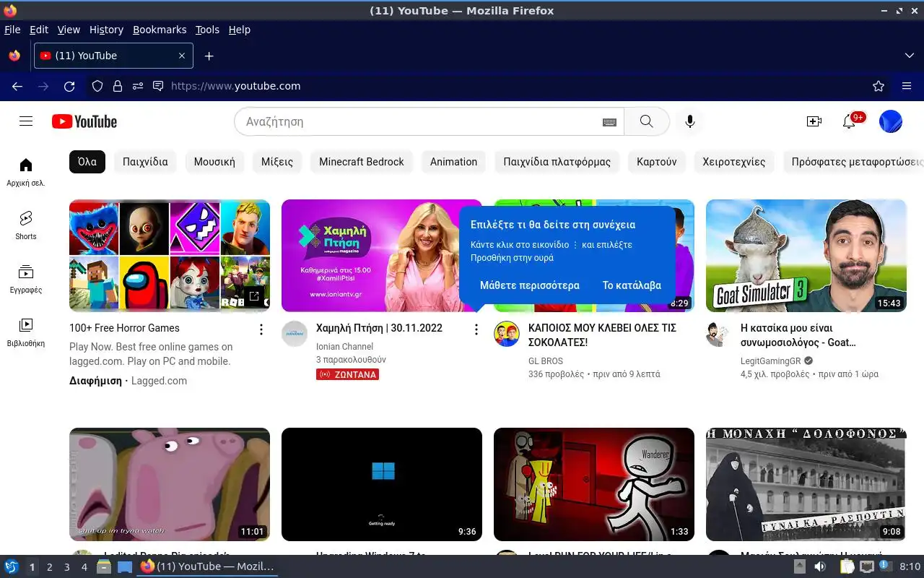Screen dimensions: 924x578
Task: Click Μάθετε περισσότερα in the tooltip
Action: tap(530, 285)
